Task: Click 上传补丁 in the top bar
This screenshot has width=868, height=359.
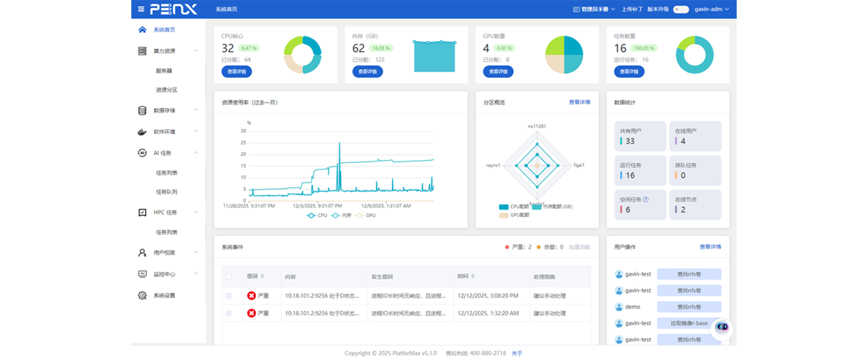Action: click(632, 9)
